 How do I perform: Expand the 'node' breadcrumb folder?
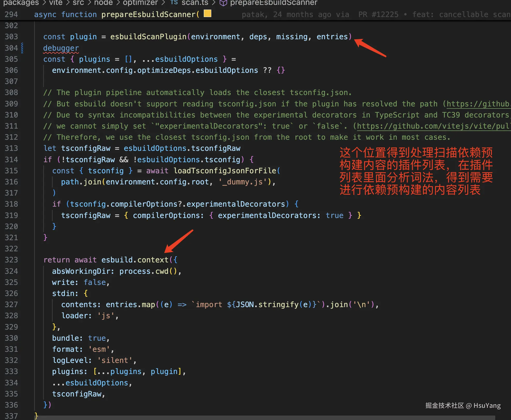tap(103, 3)
